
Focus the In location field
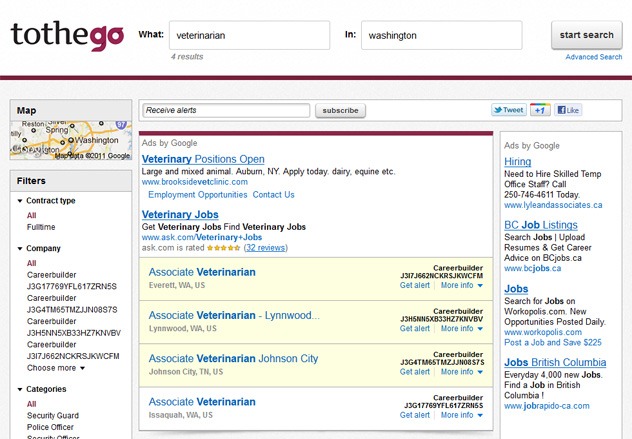click(442, 35)
